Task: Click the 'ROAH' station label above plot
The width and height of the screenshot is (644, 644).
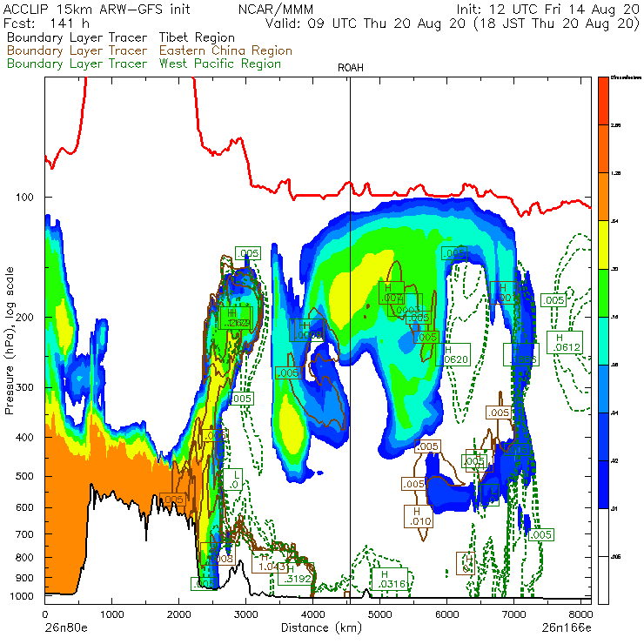Action: [351, 68]
